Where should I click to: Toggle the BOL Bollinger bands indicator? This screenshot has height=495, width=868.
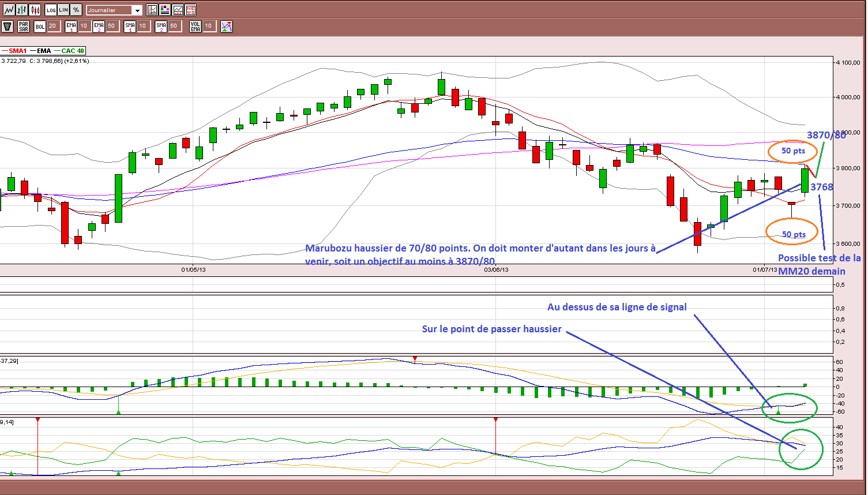[40, 27]
